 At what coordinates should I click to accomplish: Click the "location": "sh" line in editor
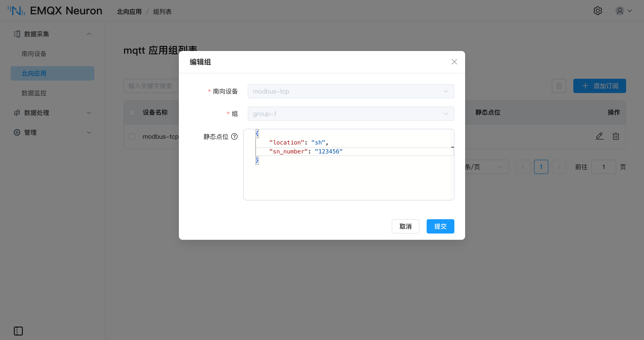pos(299,142)
